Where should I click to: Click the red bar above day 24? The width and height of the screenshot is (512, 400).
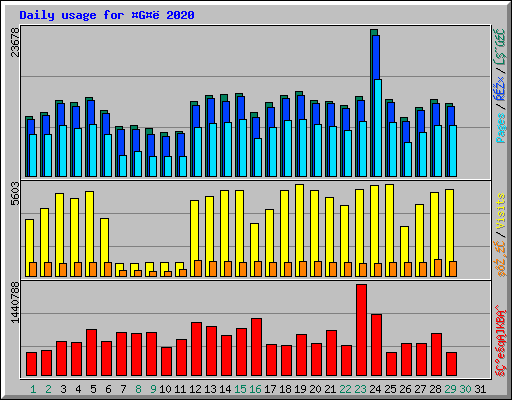[x=376, y=345]
